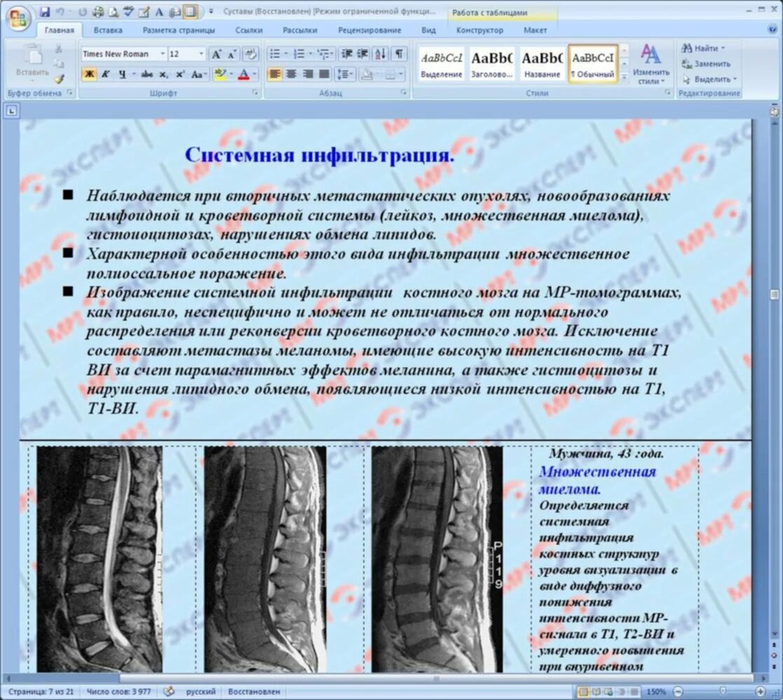Justify the paragraph text
The width and height of the screenshot is (783, 700).
pyautogui.click(x=324, y=74)
